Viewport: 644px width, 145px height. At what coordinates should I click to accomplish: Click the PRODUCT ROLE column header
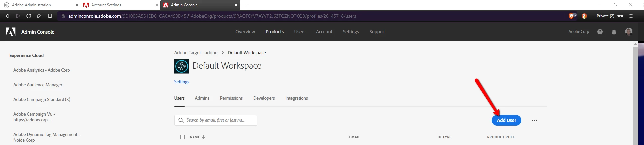pyautogui.click(x=501, y=137)
